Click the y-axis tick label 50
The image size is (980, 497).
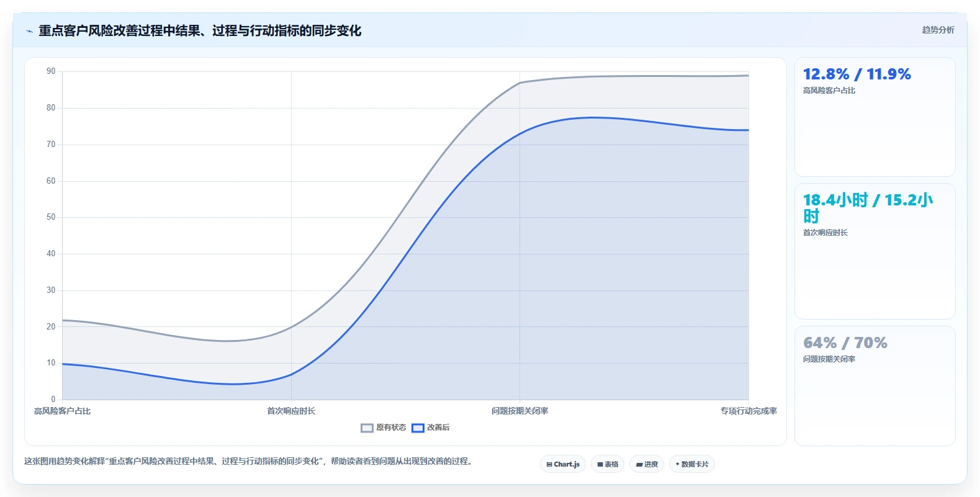51,217
